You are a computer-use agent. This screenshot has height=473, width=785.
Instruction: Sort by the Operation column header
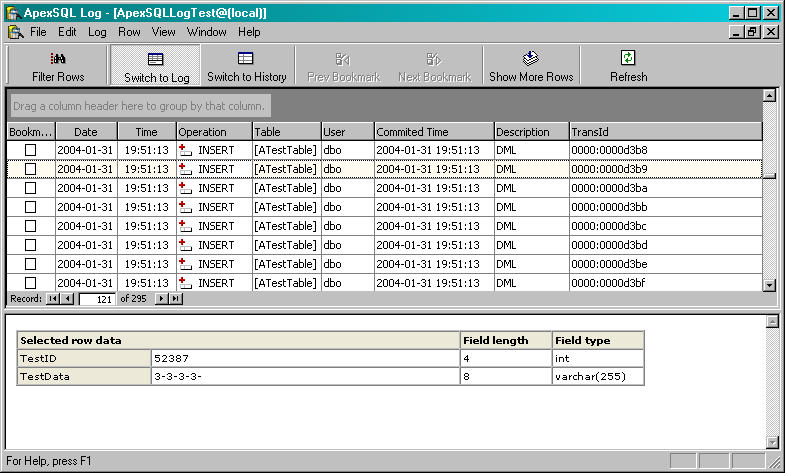pos(214,132)
